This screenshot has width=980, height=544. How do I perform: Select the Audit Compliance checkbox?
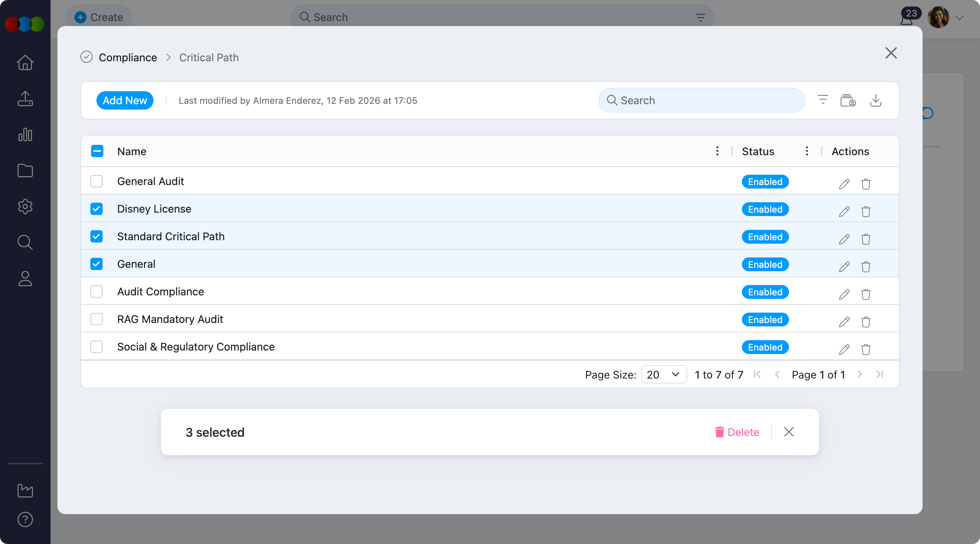[x=96, y=292]
